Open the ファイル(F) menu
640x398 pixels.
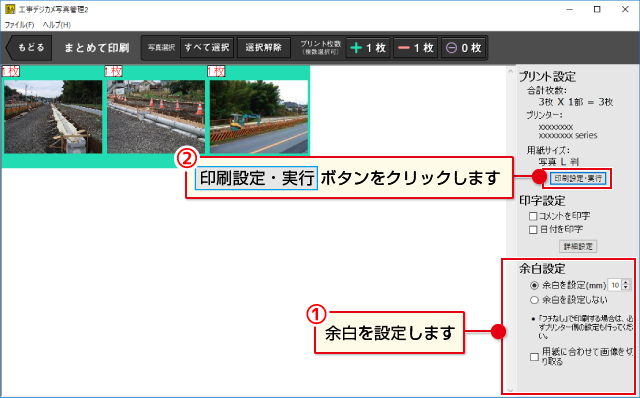click(x=19, y=25)
